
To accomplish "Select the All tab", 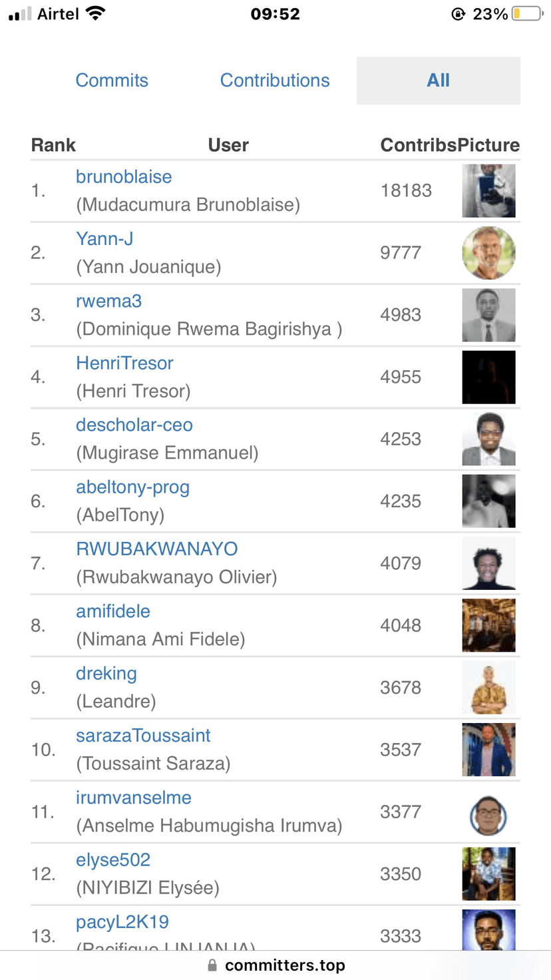I will (x=438, y=81).
